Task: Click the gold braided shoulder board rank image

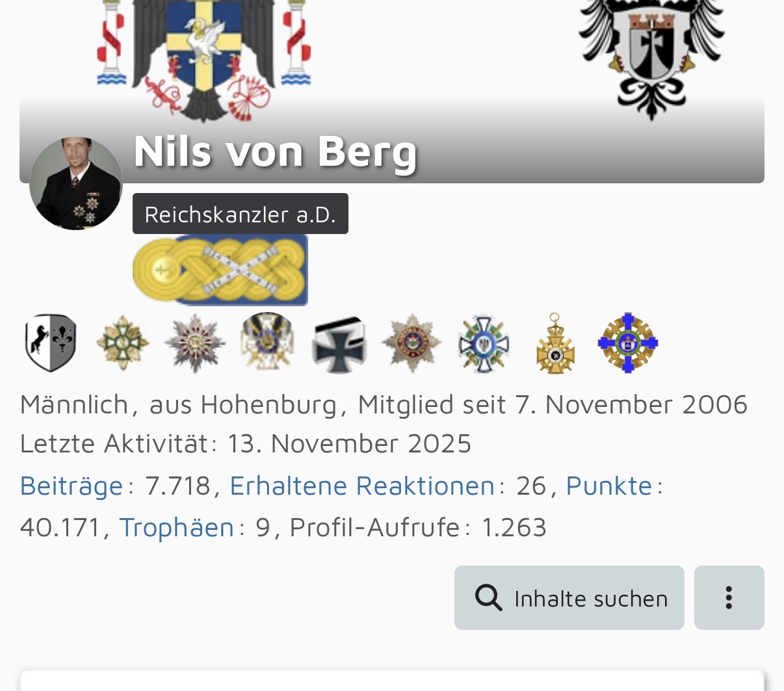Action: pos(220,270)
